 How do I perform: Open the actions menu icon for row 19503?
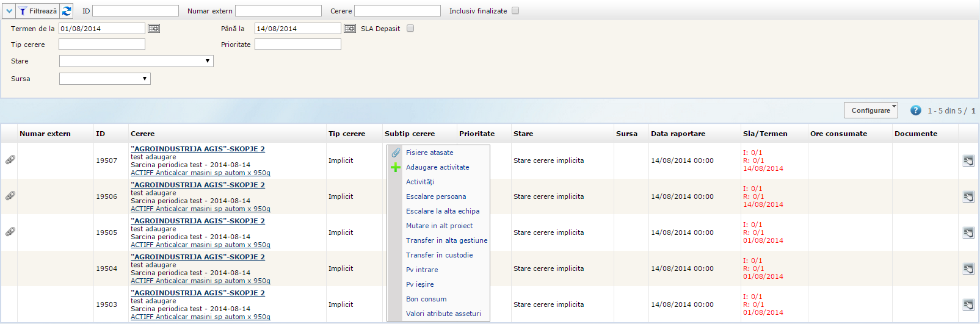click(x=968, y=304)
